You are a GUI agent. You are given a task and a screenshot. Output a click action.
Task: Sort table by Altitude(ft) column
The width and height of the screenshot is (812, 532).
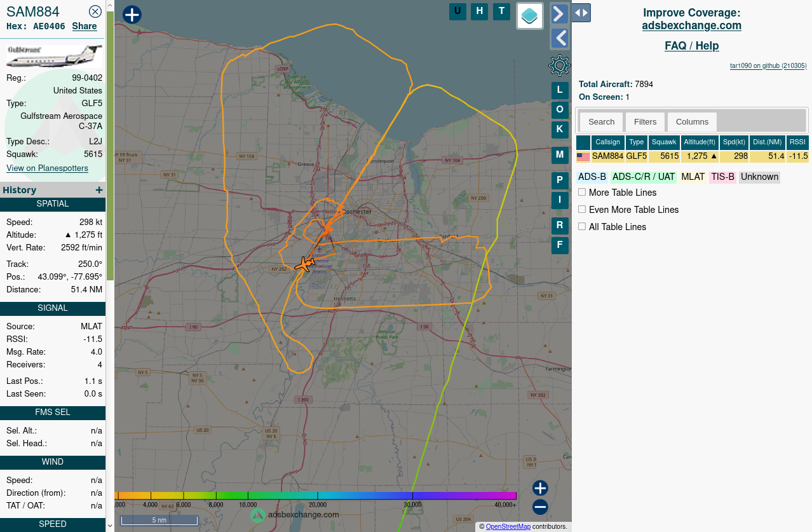(700, 142)
